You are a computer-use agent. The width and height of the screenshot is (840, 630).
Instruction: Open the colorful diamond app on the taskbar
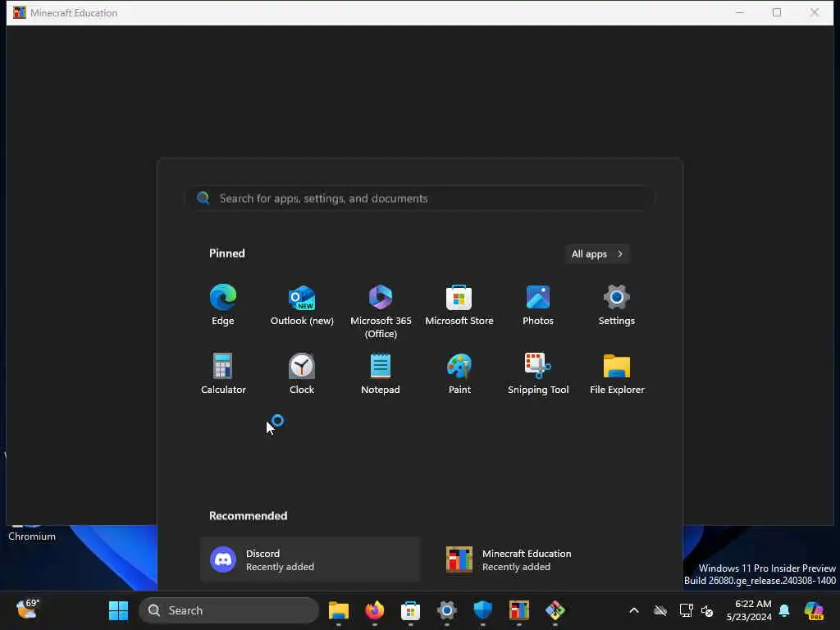[555, 610]
